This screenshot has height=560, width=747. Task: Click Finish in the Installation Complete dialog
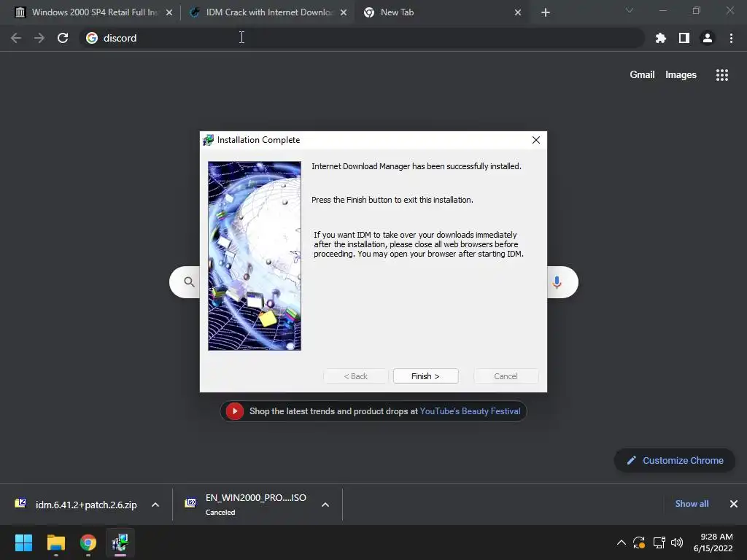tap(425, 376)
